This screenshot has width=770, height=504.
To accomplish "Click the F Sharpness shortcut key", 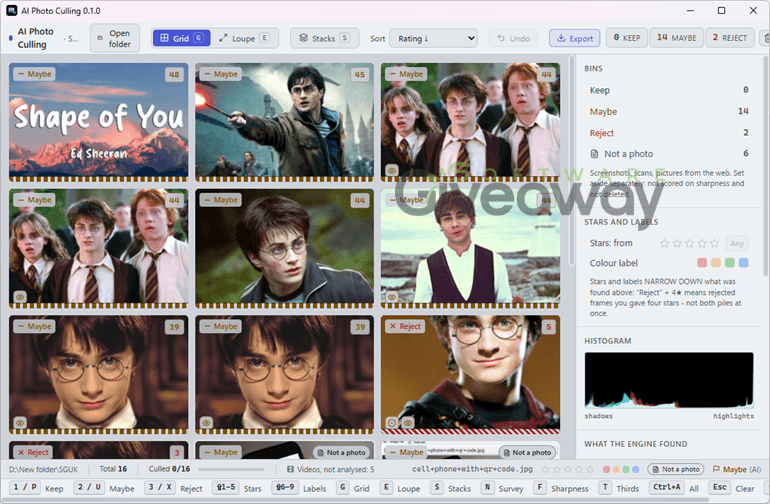I will [x=540, y=488].
